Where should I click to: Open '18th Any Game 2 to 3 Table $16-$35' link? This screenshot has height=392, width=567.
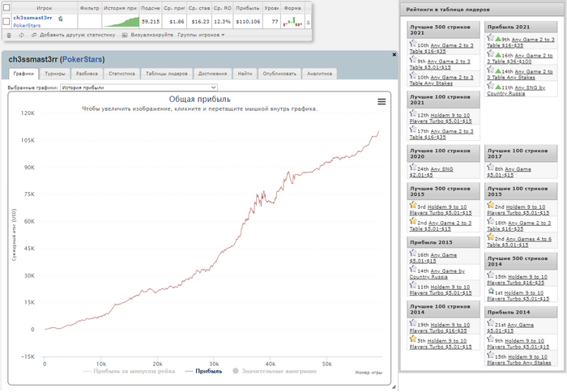tap(519, 226)
